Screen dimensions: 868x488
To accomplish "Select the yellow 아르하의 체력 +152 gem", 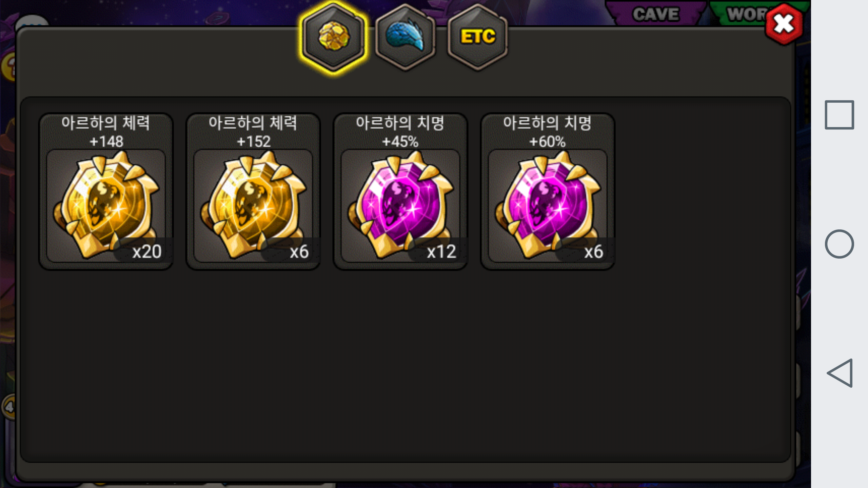I will [253, 191].
